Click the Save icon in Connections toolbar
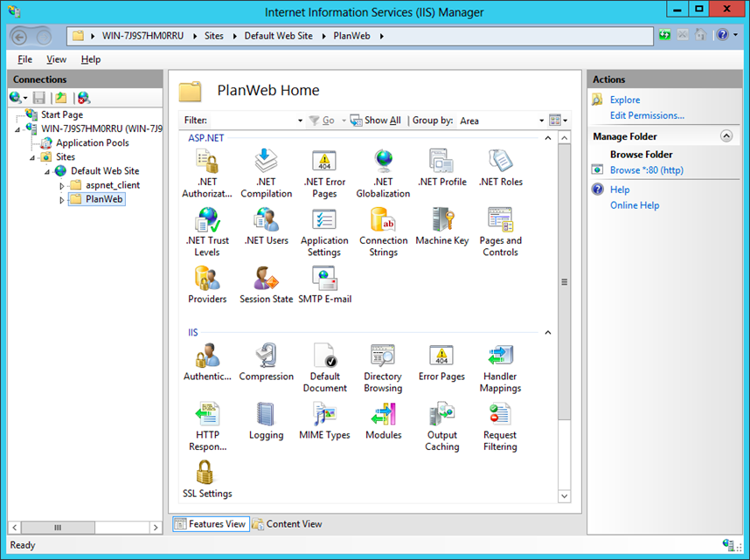The width and height of the screenshot is (750, 560). (38, 98)
